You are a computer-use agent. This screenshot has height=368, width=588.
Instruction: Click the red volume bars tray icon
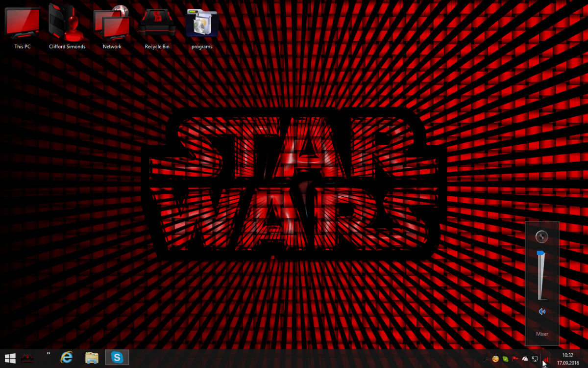pos(545,359)
